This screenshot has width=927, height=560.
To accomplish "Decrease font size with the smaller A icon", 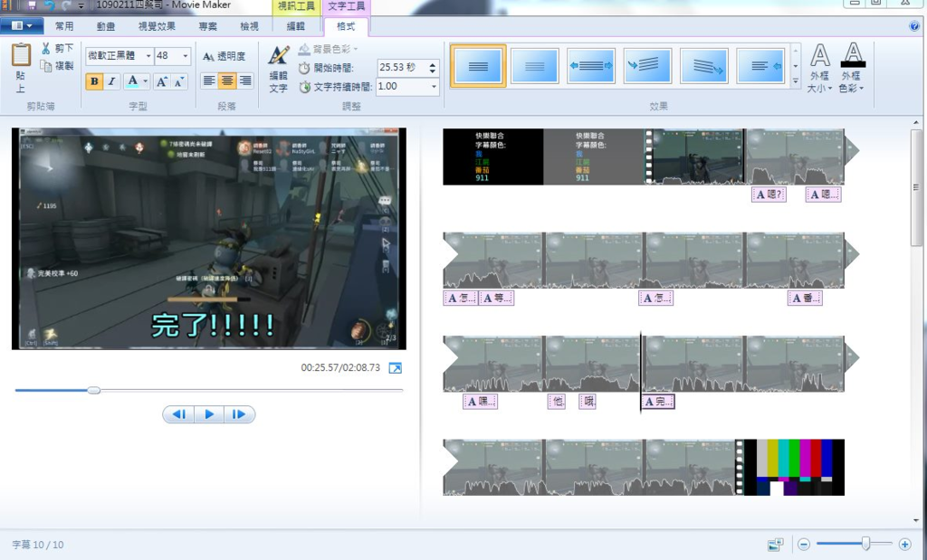I will (179, 81).
